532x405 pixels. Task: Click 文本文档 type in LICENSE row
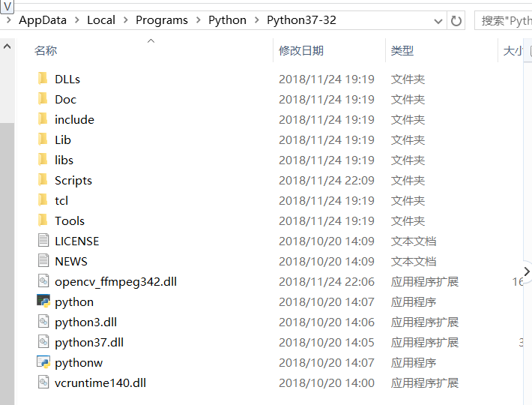(414, 241)
